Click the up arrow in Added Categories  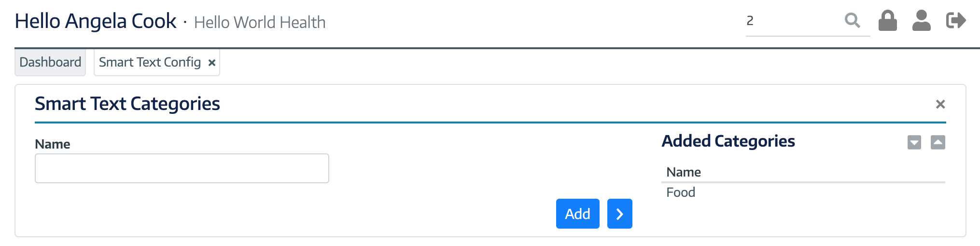point(938,142)
